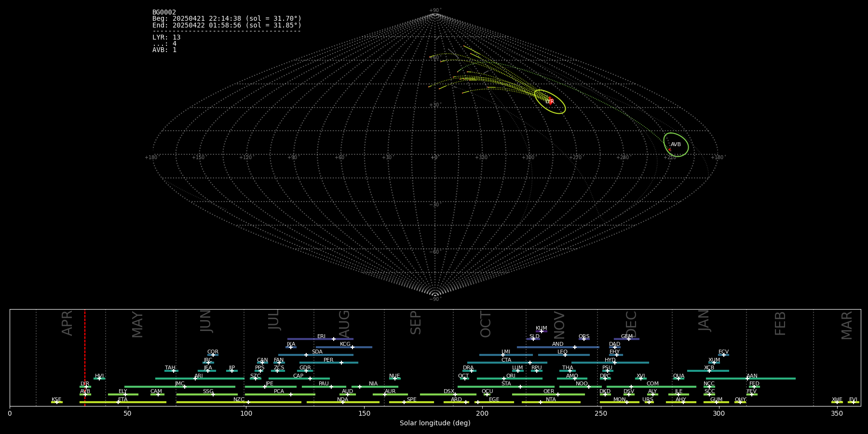Click the DRA shower label
This screenshot has width=868, height=434.
[x=468, y=368]
